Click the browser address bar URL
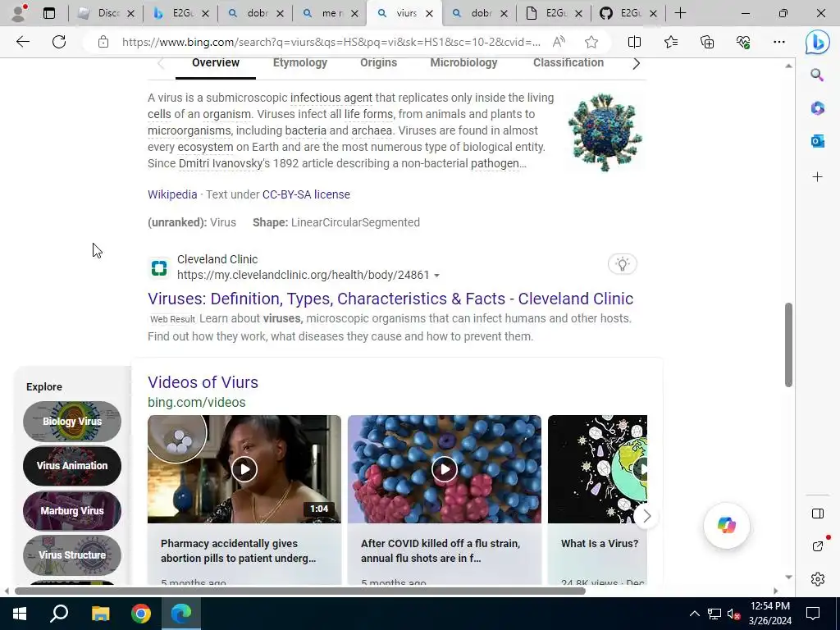 click(x=331, y=42)
